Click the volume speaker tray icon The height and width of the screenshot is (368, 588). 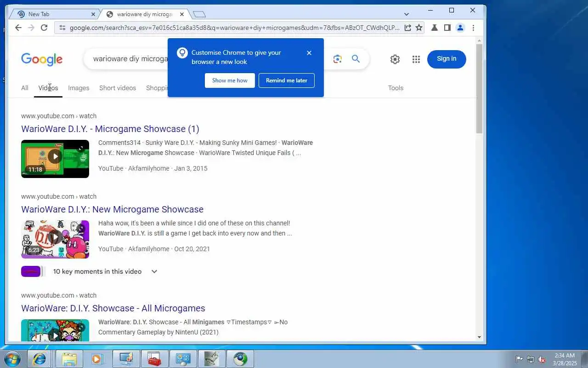click(542, 359)
